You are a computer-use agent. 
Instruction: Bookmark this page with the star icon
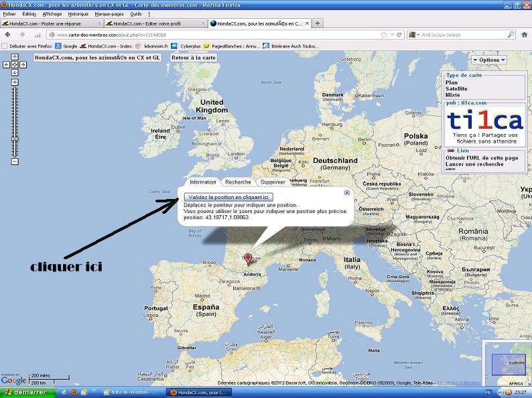tap(384, 35)
